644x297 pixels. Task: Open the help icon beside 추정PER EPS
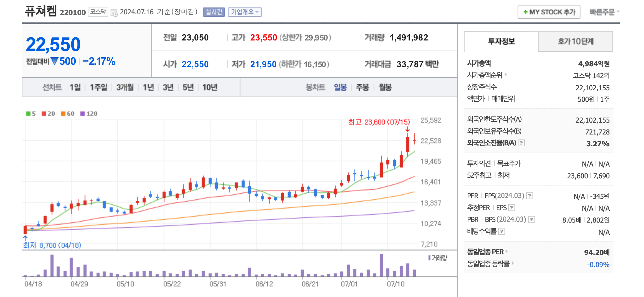512,208
